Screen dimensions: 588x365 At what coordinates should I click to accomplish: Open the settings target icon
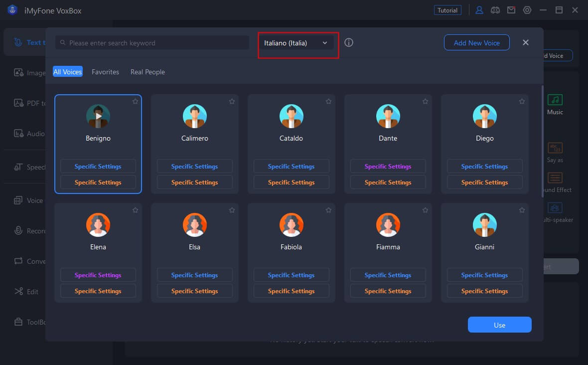[x=527, y=10]
